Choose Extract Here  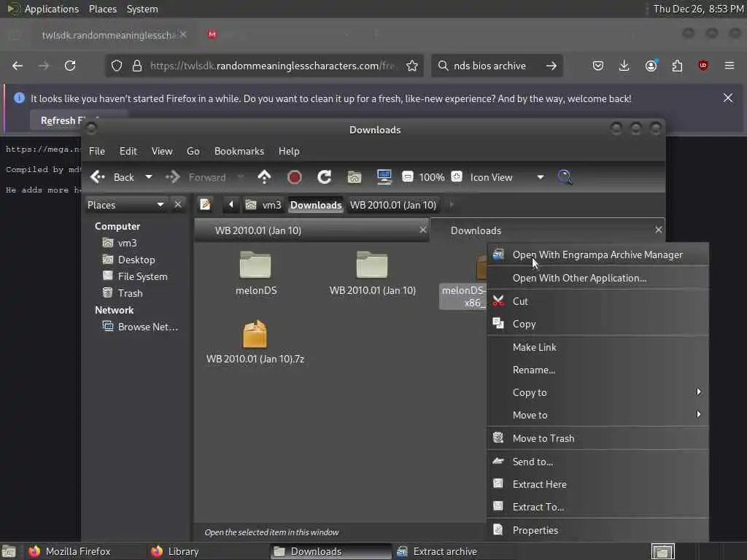pos(597,484)
